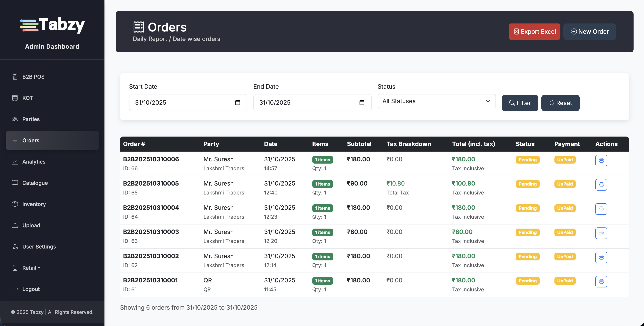Print order B2B202510310006
The width and height of the screenshot is (644, 326).
[x=601, y=161]
